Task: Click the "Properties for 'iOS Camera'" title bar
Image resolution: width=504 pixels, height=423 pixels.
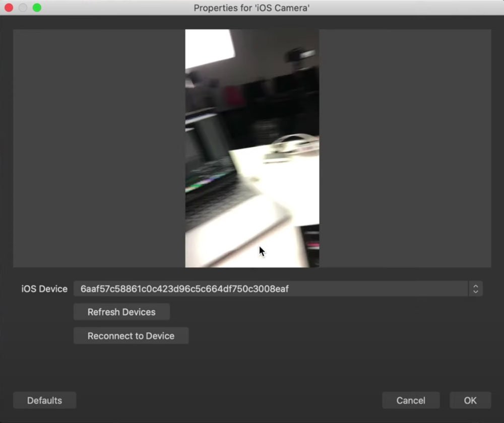Action: tap(251, 8)
